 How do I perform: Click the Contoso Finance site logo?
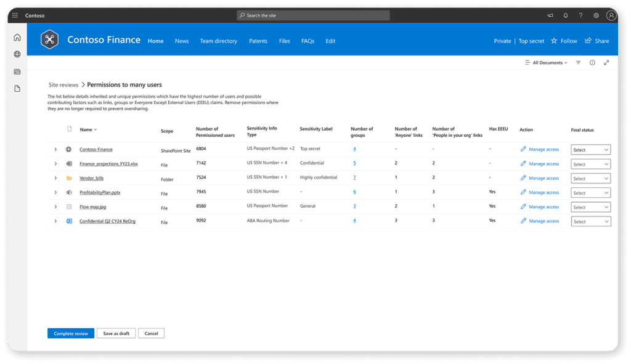pyautogui.click(x=49, y=39)
